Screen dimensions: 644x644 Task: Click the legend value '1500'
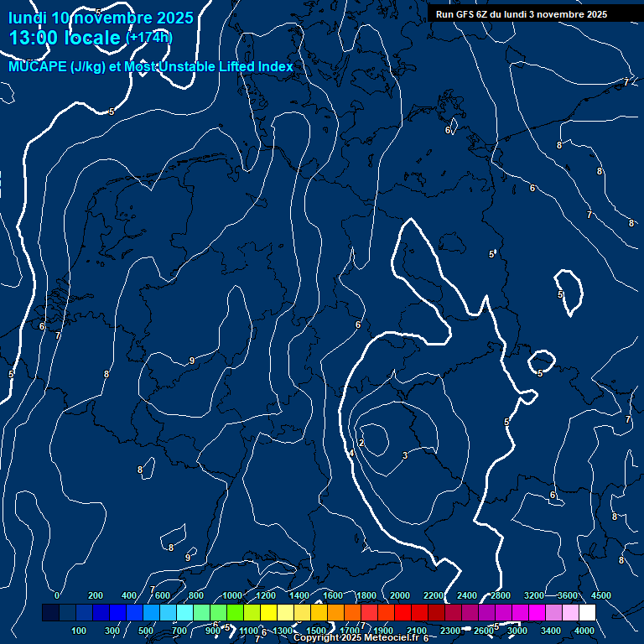point(316,631)
